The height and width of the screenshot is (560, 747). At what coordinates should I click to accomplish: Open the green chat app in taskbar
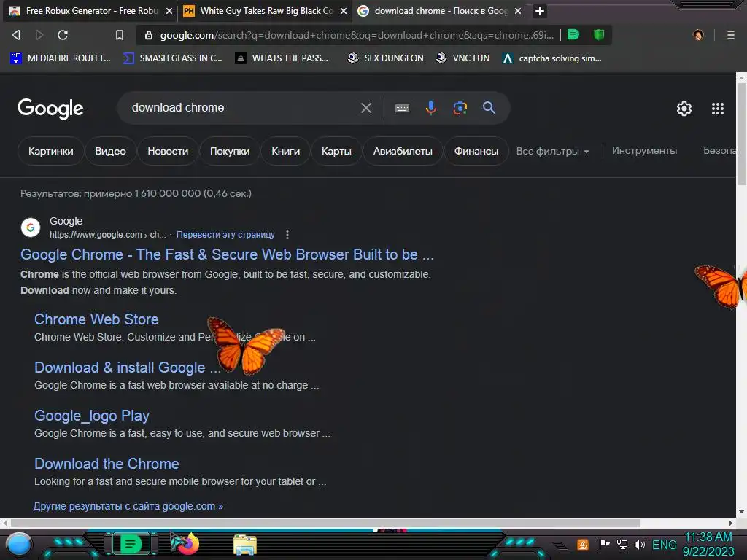pyautogui.click(x=130, y=544)
